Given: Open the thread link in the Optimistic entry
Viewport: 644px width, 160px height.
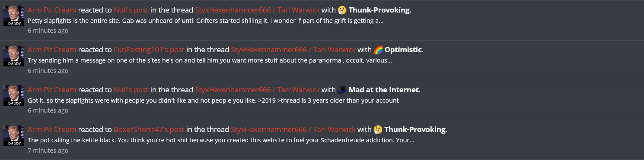Looking at the screenshot, I should coord(293,50).
